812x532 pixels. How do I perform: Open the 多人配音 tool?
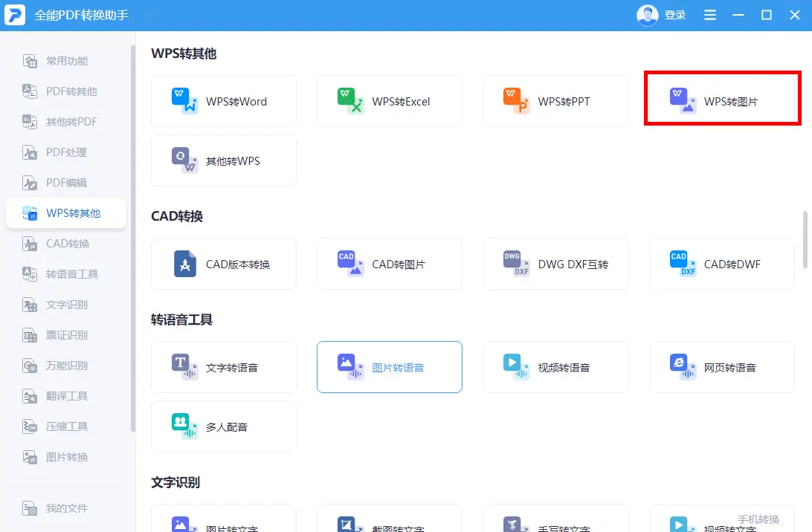pyautogui.click(x=224, y=426)
